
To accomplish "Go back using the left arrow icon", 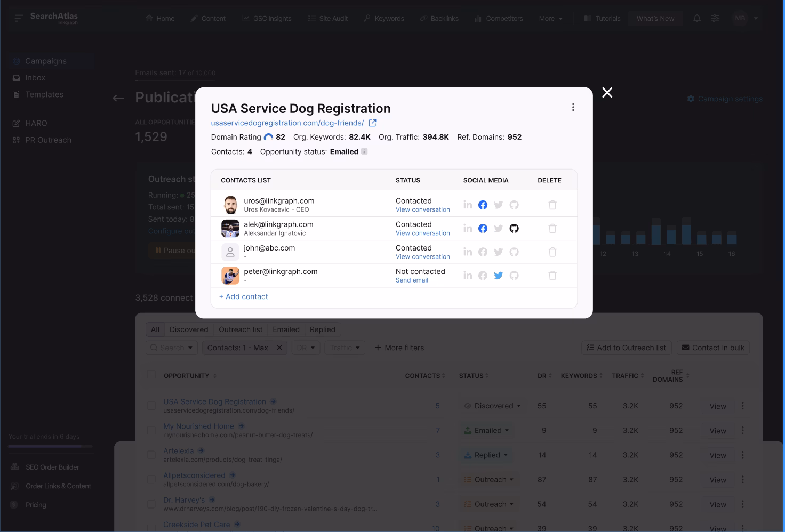I will pyautogui.click(x=118, y=98).
